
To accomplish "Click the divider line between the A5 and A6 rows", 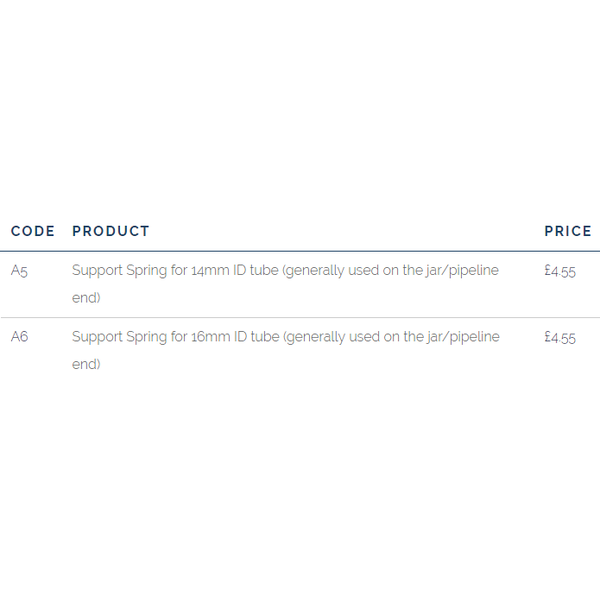I will click(x=300, y=318).
